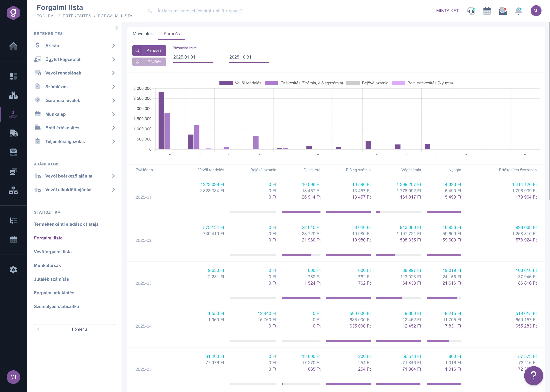The image size is (550, 392).
Task: Expand search filters with Bővítés
Action: tap(149, 62)
